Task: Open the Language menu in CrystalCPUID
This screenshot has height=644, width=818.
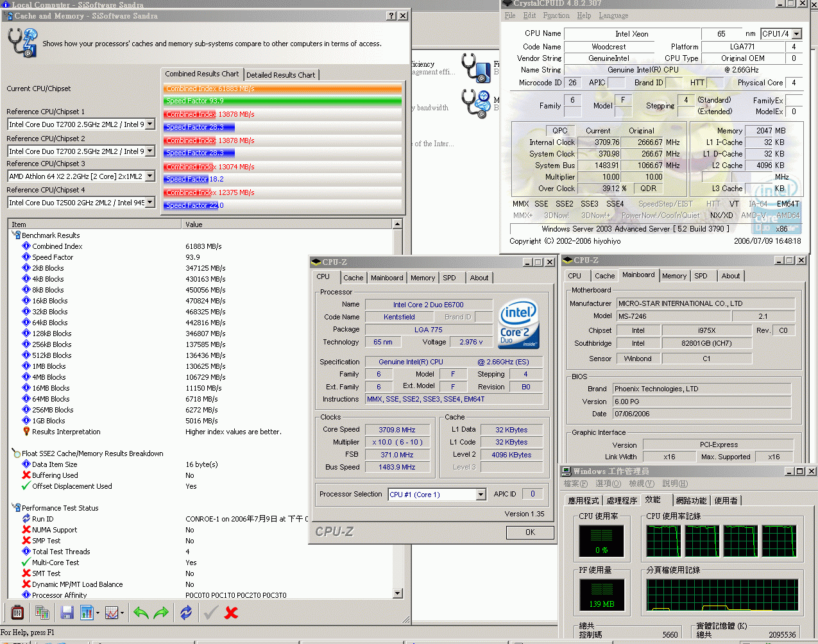Action: click(613, 15)
